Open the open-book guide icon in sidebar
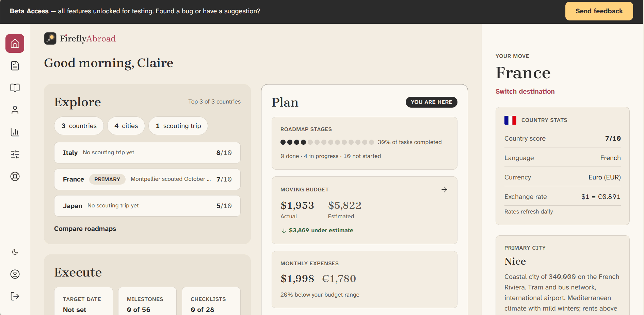644x315 pixels. point(15,88)
